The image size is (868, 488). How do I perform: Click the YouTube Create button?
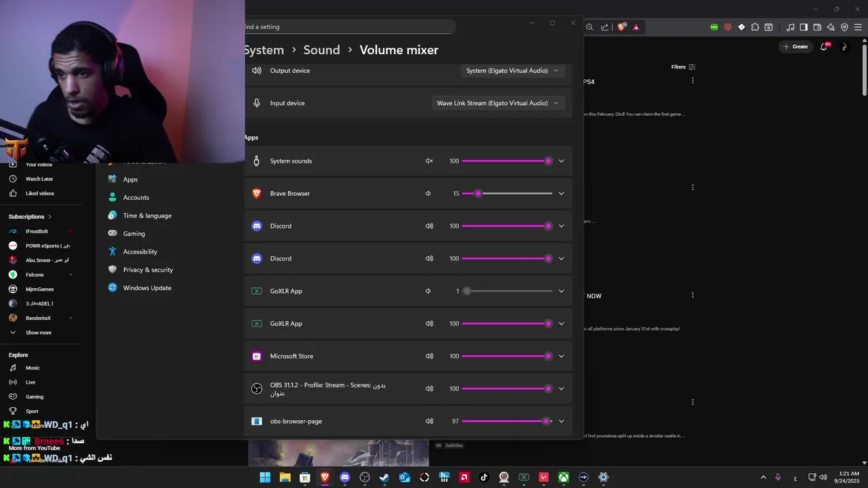pyautogui.click(x=795, y=47)
